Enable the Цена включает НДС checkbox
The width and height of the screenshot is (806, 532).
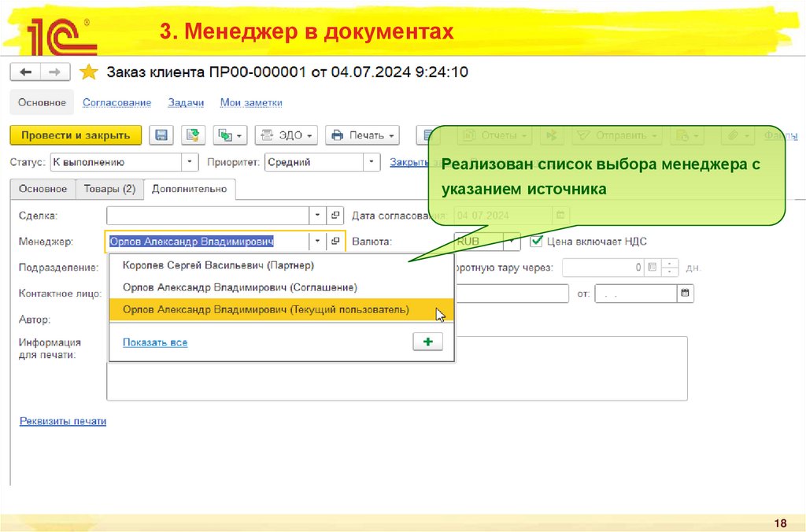pyautogui.click(x=537, y=242)
